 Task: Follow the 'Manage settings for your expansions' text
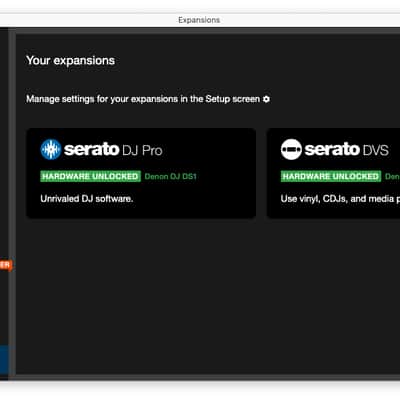pos(143,99)
